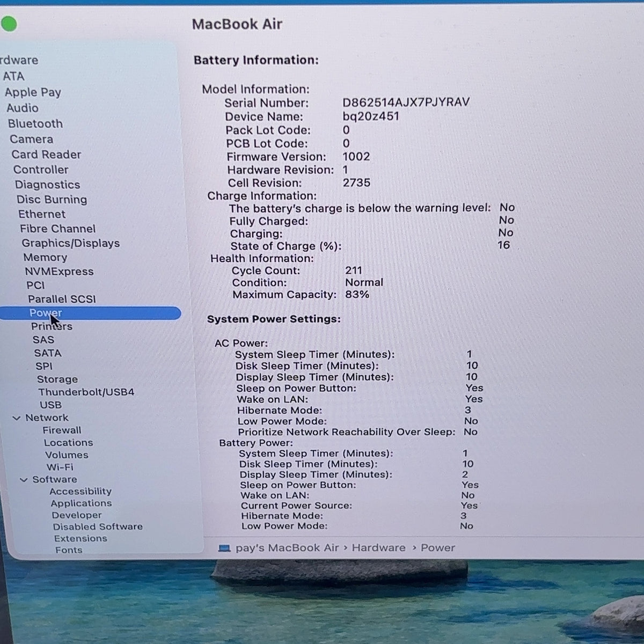Image resolution: width=644 pixels, height=644 pixels.
Task: Select Apple Pay in sidebar
Action: coord(33,92)
